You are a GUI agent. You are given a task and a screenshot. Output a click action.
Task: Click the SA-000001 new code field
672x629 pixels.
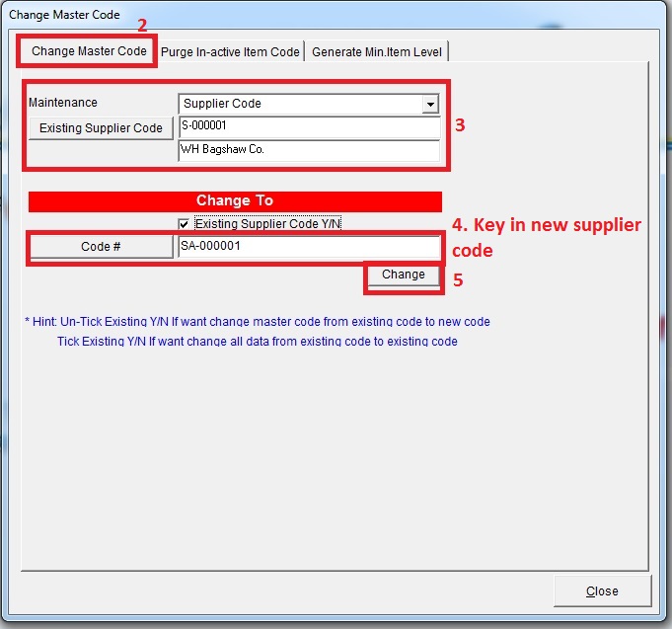pos(309,247)
